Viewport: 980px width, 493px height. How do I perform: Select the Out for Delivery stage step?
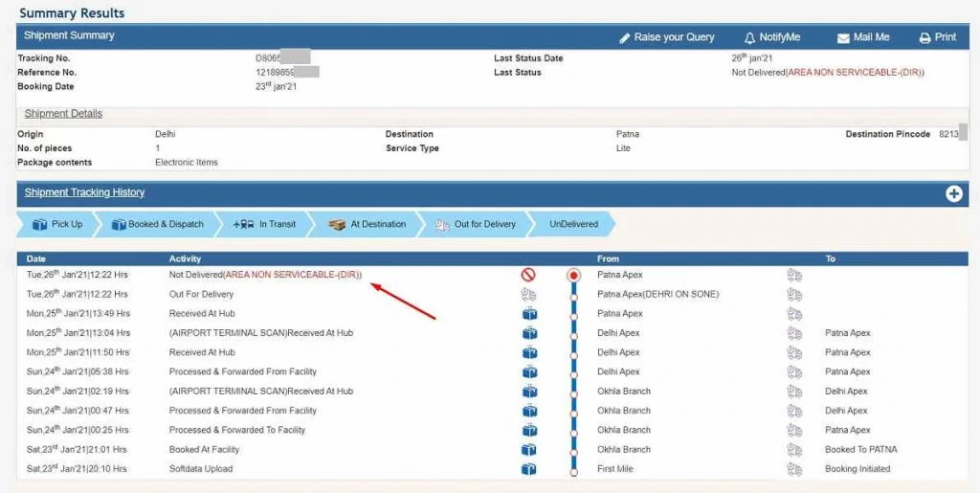(475, 224)
